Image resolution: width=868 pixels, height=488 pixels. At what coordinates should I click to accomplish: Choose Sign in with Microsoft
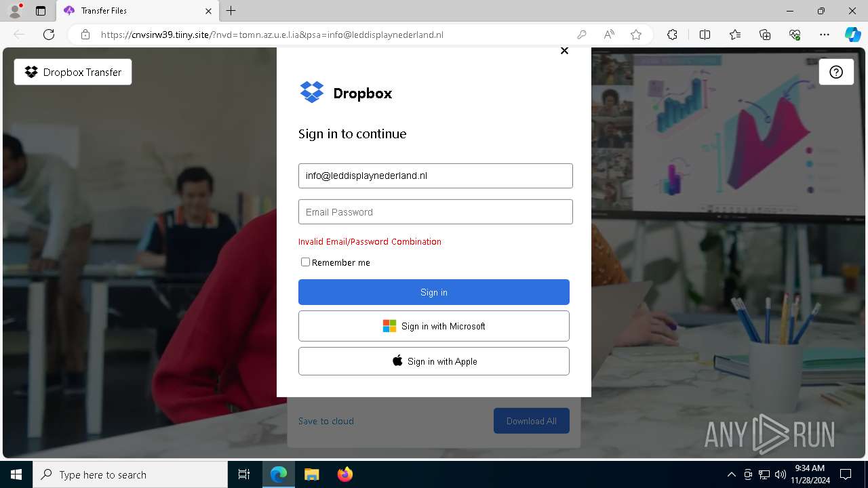(x=434, y=326)
